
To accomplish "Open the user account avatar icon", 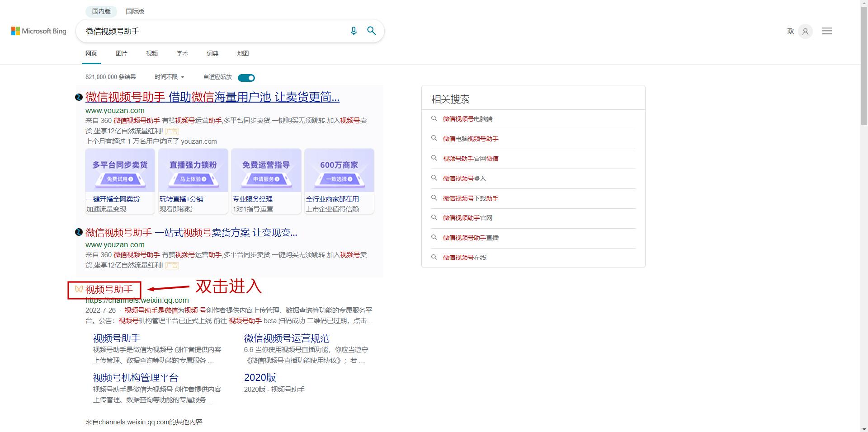I will click(805, 31).
